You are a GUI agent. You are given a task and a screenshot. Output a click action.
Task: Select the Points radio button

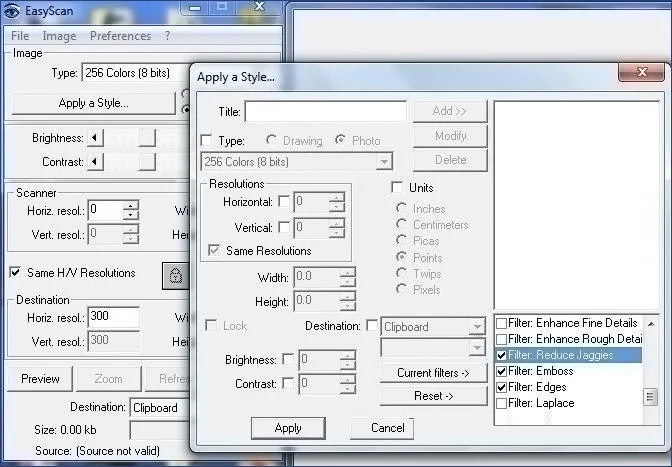pyautogui.click(x=401, y=257)
